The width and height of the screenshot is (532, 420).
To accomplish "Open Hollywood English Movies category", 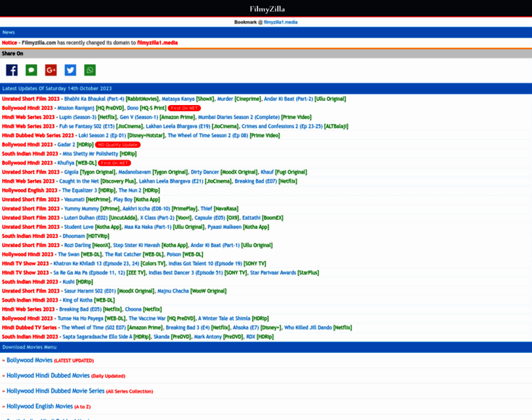I will pos(40,407).
